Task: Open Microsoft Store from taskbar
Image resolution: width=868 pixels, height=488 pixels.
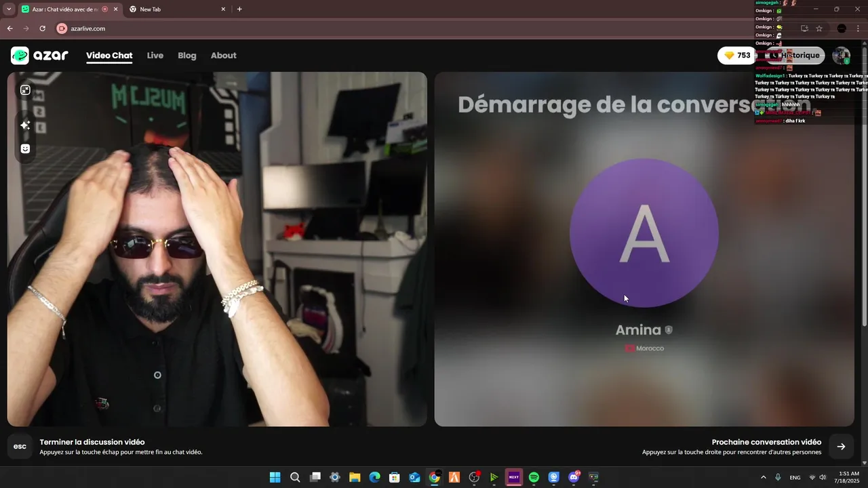Action: [394, 477]
